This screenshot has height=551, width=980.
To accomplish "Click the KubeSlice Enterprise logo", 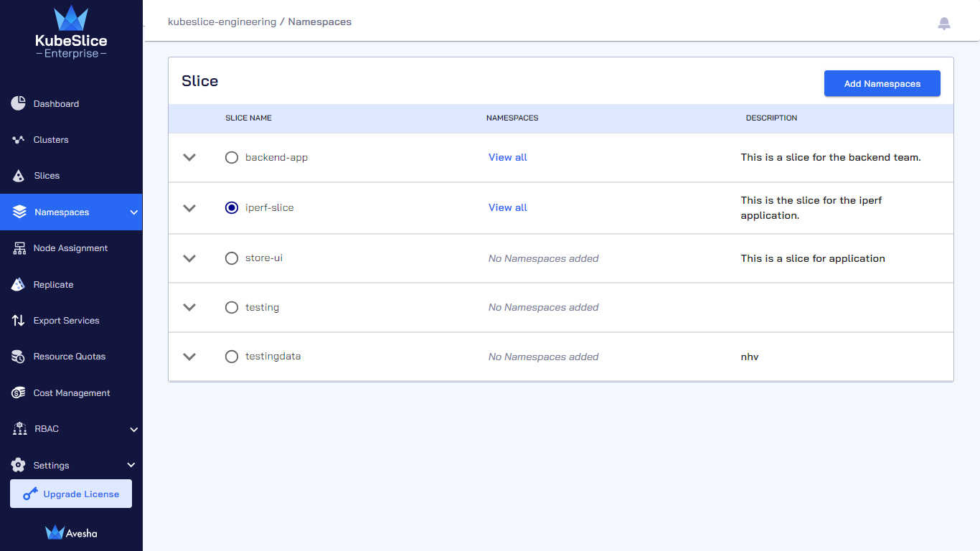I will point(71,32).
